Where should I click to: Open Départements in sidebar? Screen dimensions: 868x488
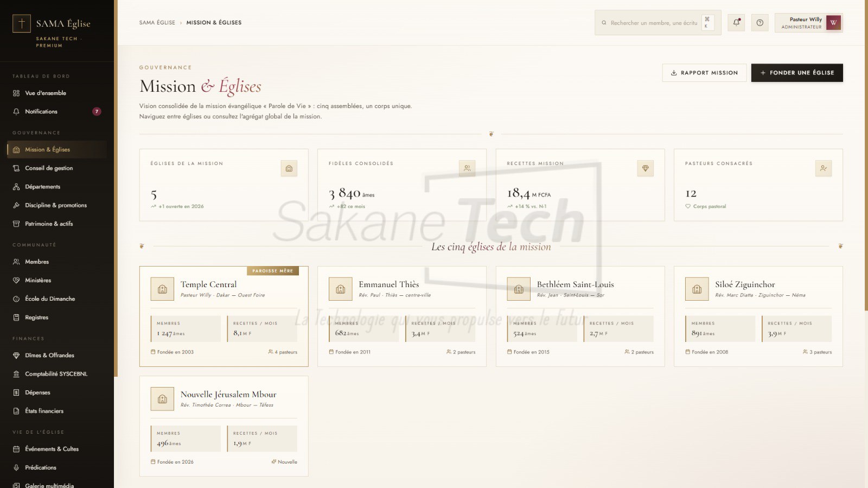[x=57, y=187]
